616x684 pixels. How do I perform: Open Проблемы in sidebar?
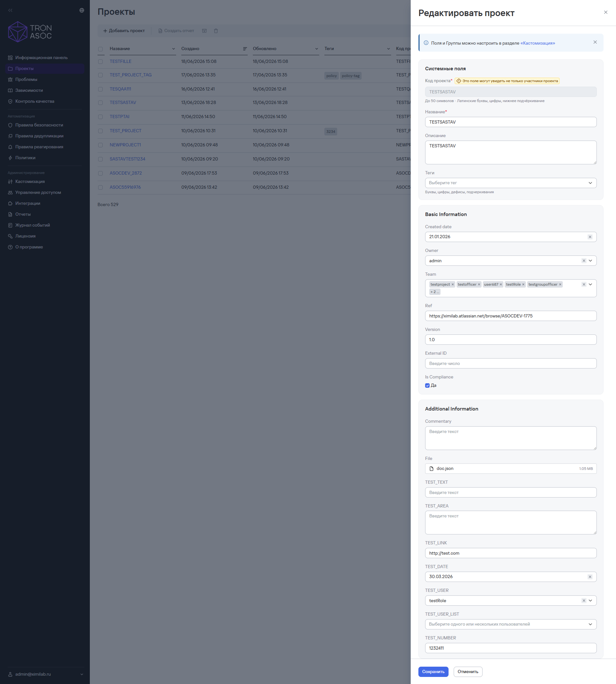(45, 80)
